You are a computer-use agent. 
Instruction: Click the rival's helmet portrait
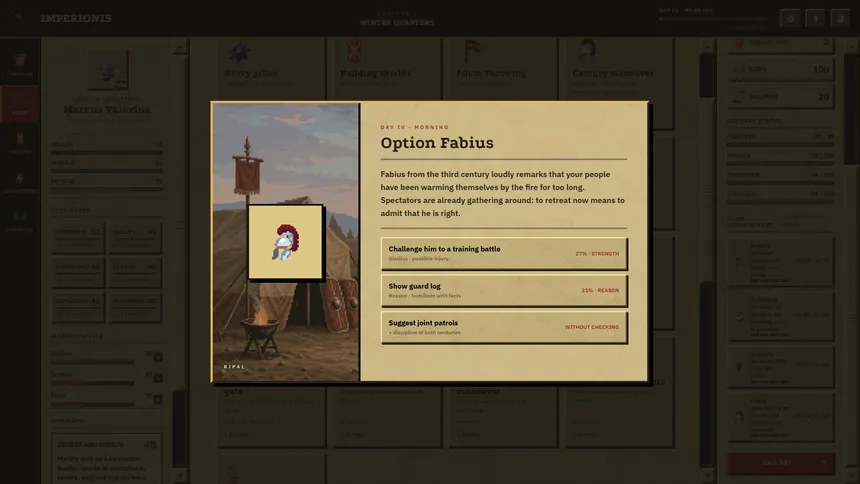coord(285,242)
